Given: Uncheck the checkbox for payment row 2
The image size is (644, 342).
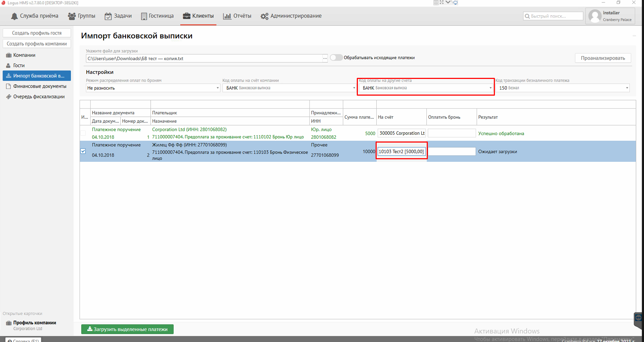Looking at the screenshot, I should click(x=83, y=151).
